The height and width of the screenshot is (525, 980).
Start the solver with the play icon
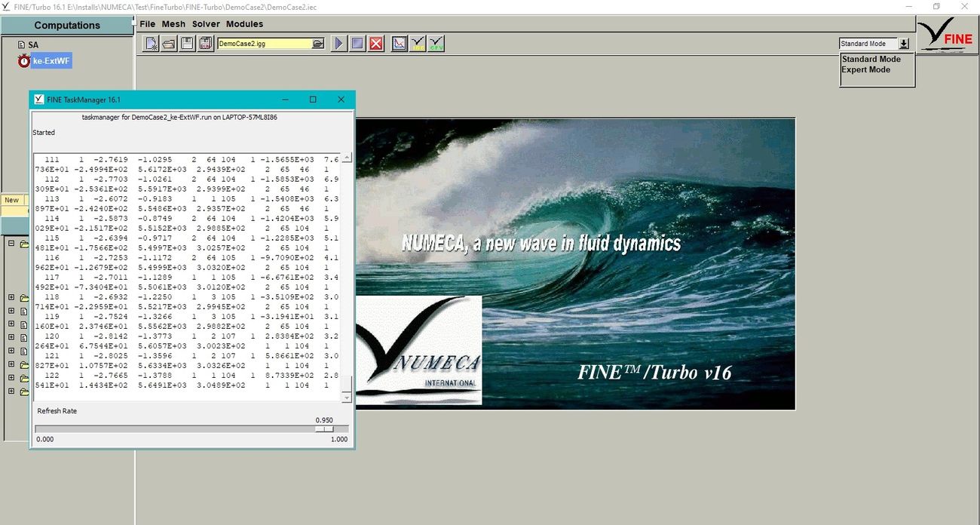[x=338, y=44]
